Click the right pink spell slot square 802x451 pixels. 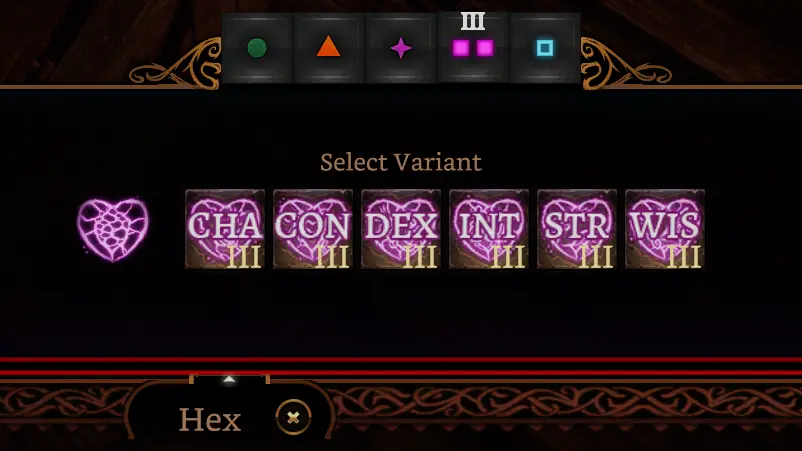coord(485,48)
